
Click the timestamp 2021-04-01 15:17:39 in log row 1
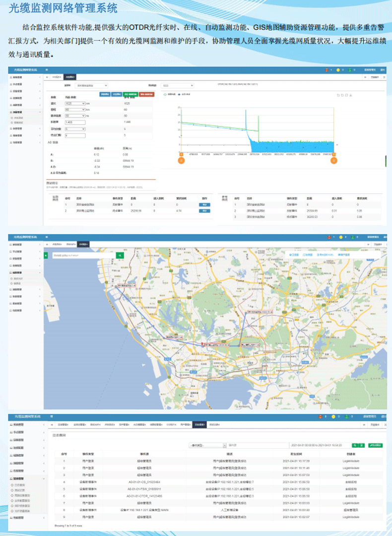(x=296, y=461)
